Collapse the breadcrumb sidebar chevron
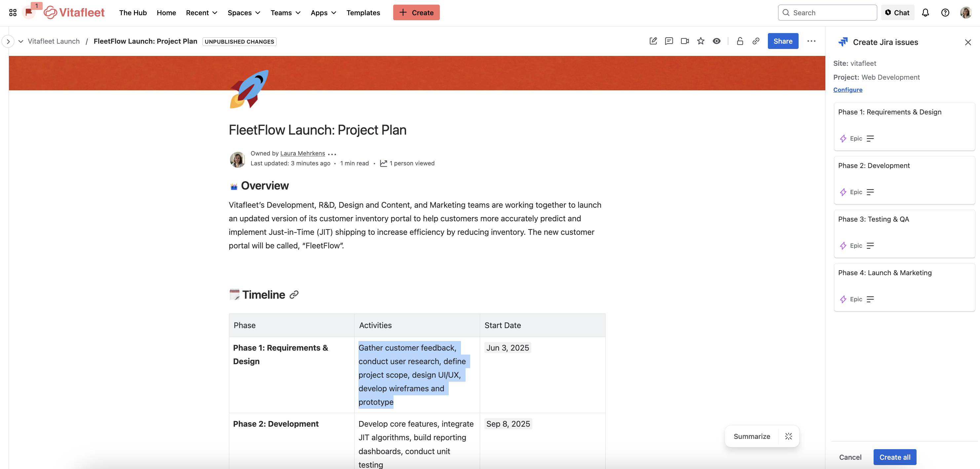 [x=8, y=41]
